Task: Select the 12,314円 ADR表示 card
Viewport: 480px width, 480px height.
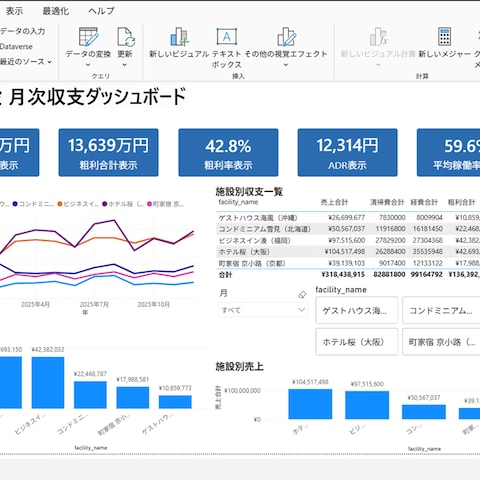Action: (x=347, y=152)
